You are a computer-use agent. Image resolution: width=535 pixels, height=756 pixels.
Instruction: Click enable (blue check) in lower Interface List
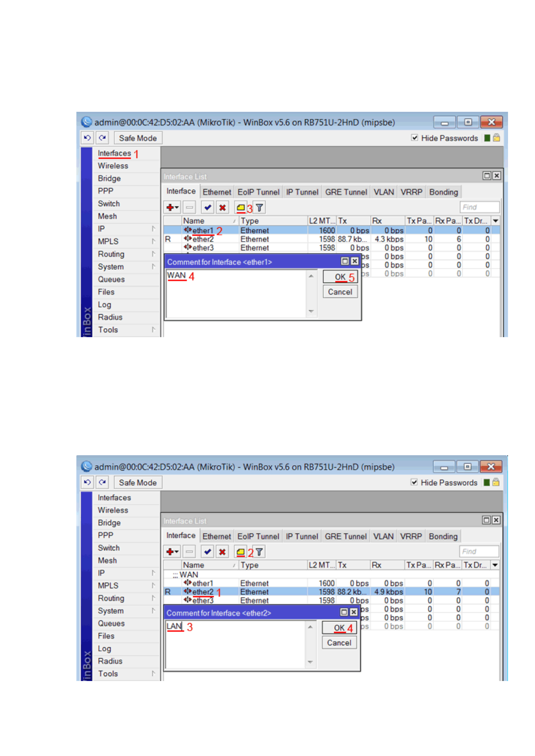pos(208,552)
